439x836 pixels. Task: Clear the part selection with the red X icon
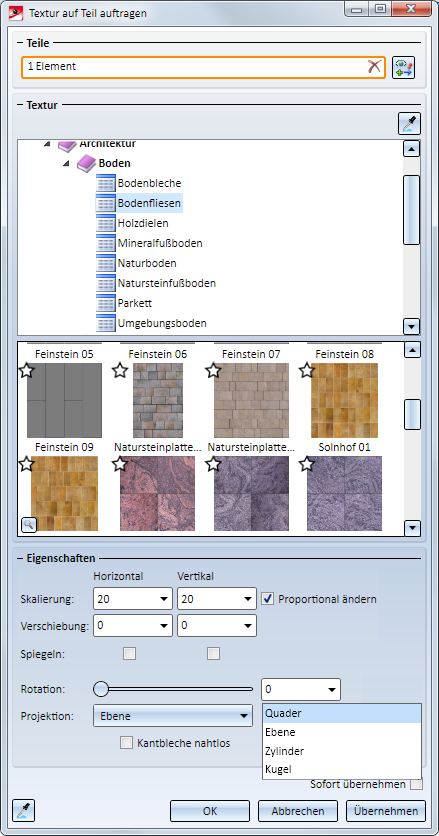click(374, 67)
